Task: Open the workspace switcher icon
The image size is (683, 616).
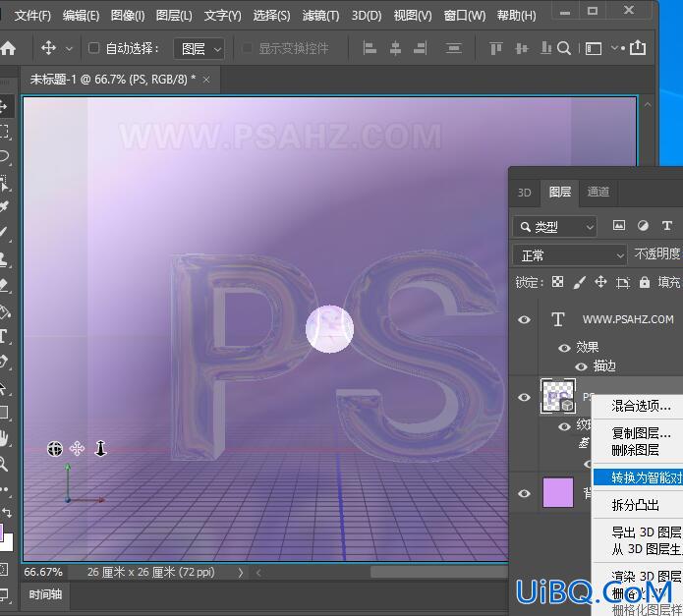Action: (594, 48)
